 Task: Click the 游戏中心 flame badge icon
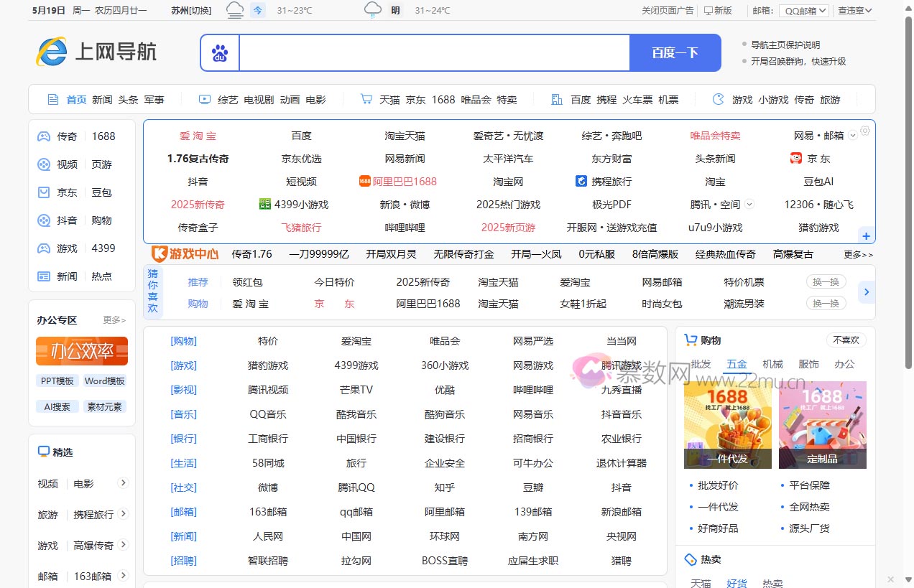(x=160, y=254)
